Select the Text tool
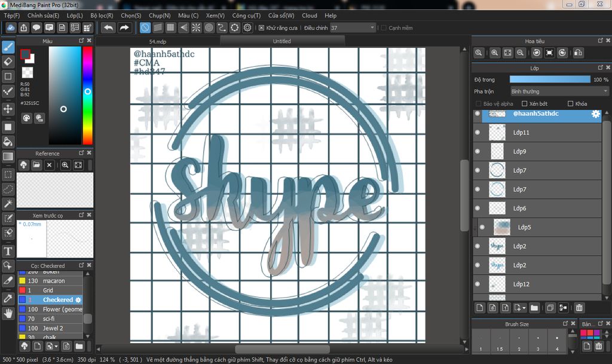 pos(8,251)
